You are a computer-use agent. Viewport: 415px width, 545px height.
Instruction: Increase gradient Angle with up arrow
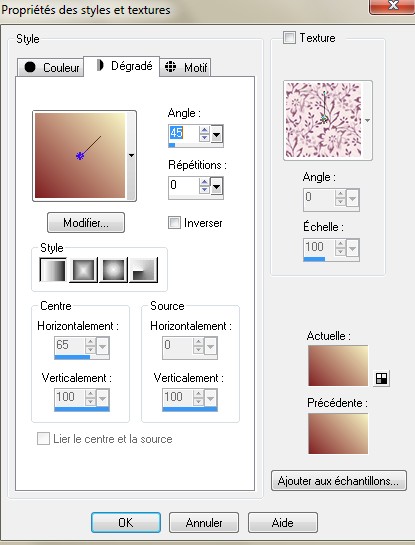tap(204, 130)
